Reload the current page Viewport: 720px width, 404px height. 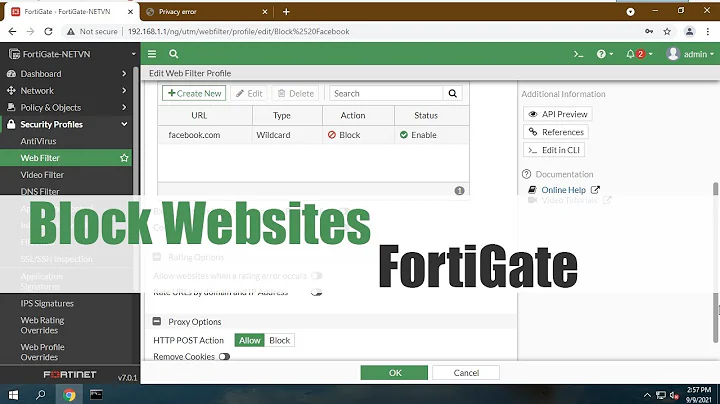coord(48,31)
